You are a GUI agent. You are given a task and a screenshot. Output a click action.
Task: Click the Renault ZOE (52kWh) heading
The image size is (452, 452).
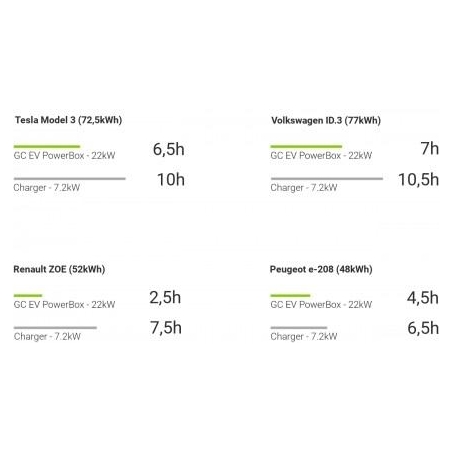tap(59, 269)
